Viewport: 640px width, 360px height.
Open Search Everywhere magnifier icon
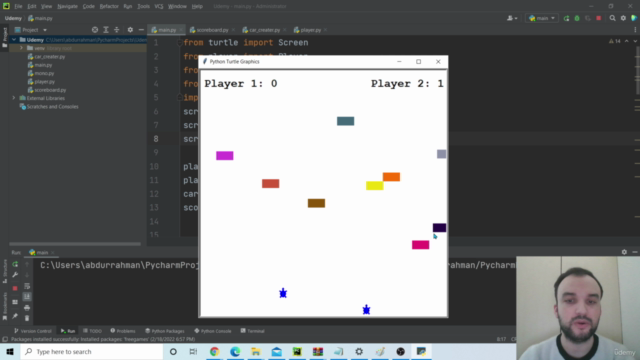[613, 18]
